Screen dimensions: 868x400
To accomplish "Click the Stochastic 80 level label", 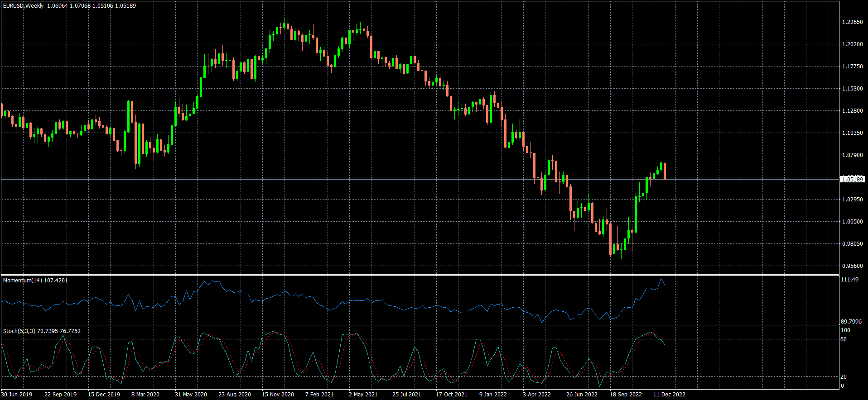I will pos(844,339).
